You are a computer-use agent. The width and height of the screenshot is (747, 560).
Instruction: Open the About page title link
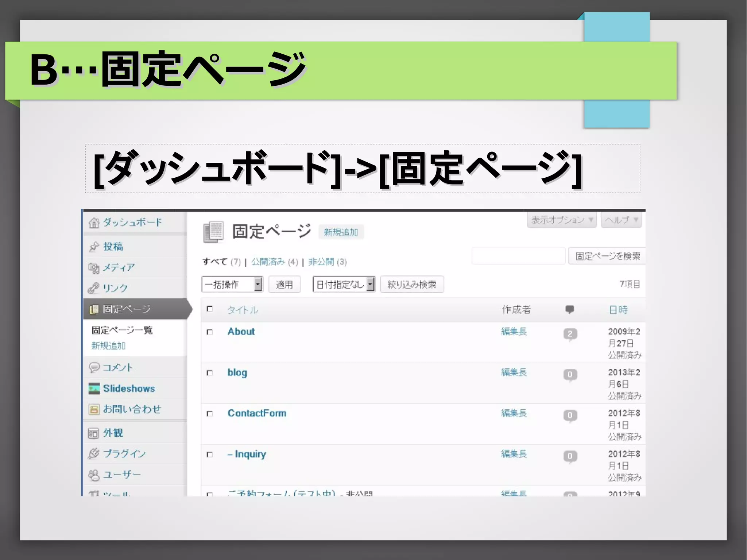[x=241, y=332]
